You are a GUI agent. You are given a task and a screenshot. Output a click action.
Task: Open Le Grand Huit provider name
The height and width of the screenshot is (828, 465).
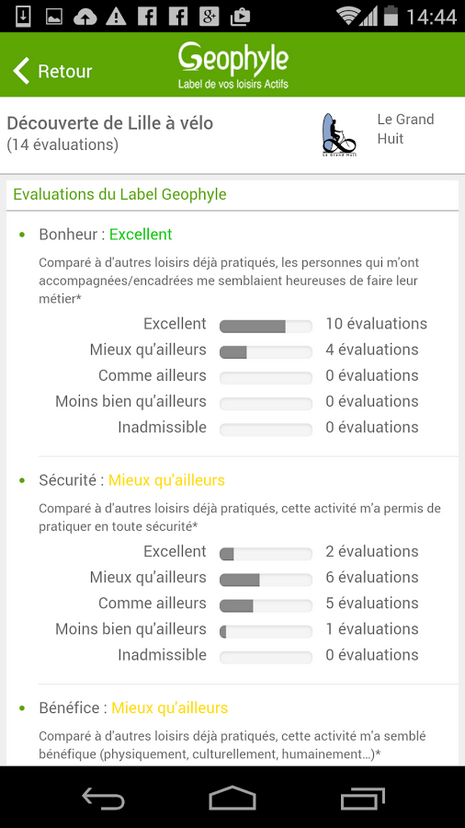pos(405,129)
